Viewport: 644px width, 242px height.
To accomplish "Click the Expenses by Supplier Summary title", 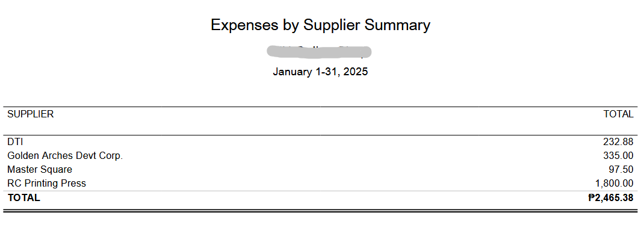I will point(320,25).
